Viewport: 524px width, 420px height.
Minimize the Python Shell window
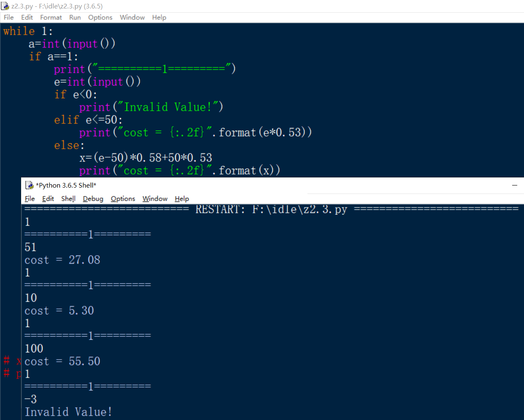pyautogui.click(x=515, y=185)
